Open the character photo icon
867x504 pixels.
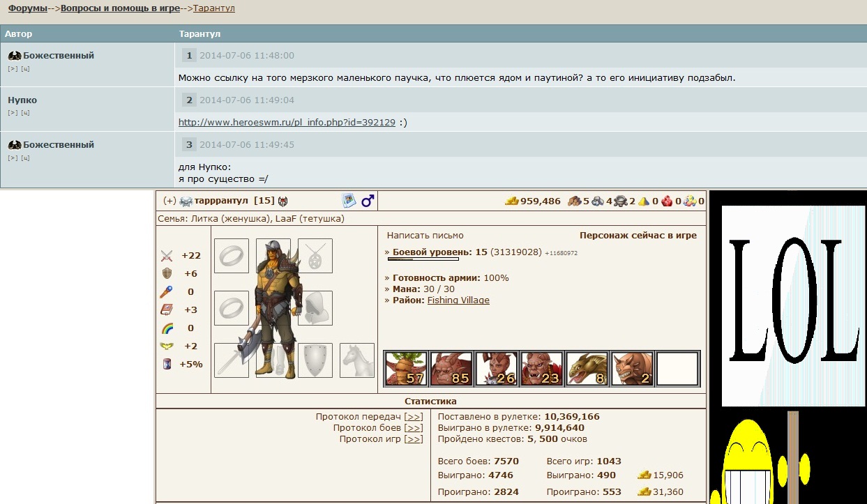349,201
